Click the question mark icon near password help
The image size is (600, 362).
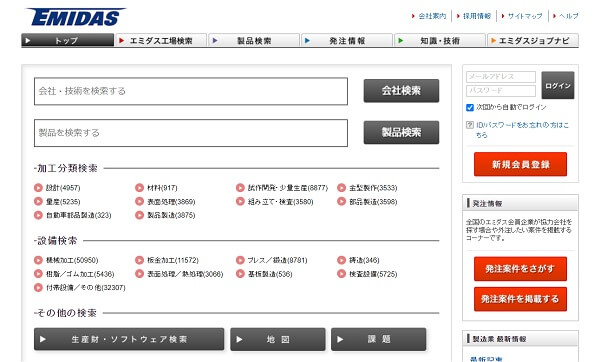(470, 125)
